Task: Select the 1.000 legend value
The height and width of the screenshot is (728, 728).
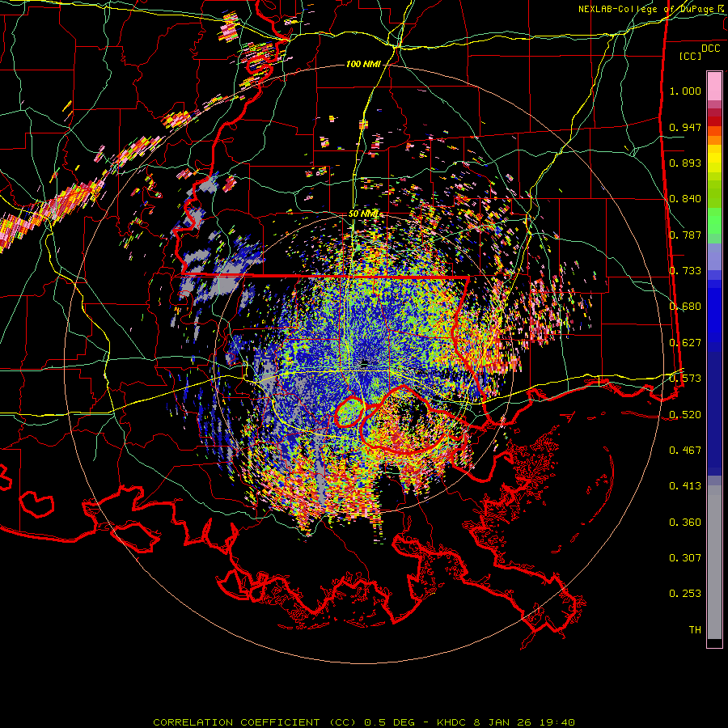Action: coord(685,91)
